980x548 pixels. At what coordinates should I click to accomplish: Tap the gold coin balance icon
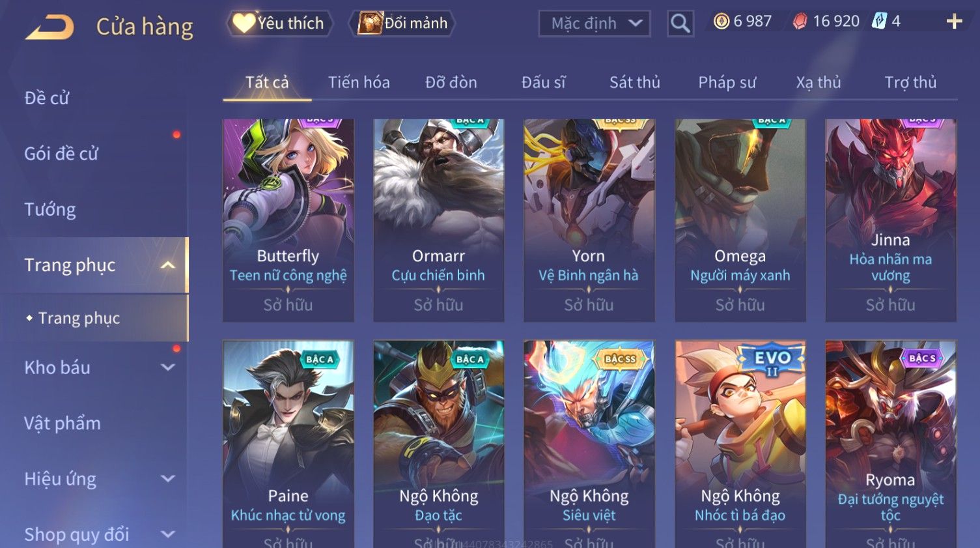click(721, 22)
